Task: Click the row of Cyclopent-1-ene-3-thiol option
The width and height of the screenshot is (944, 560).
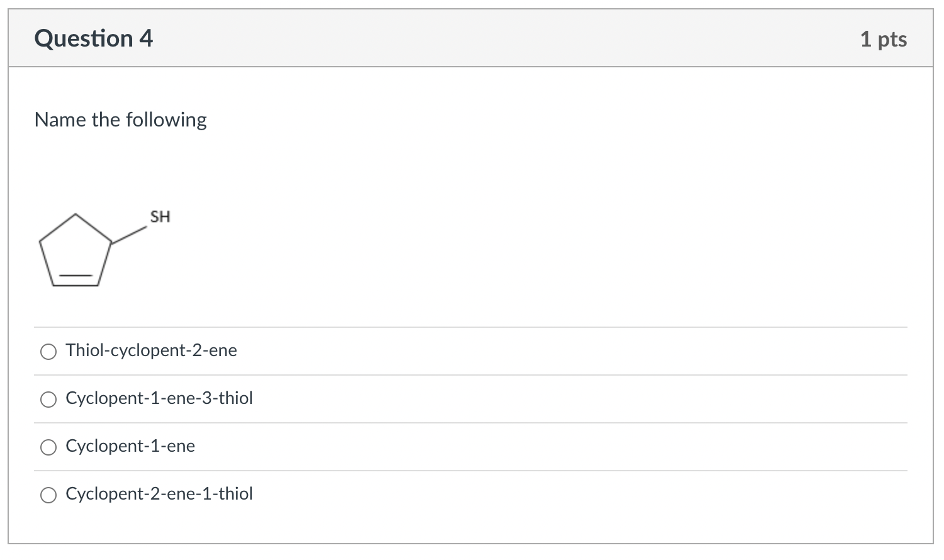Action: tap(471, 399)
